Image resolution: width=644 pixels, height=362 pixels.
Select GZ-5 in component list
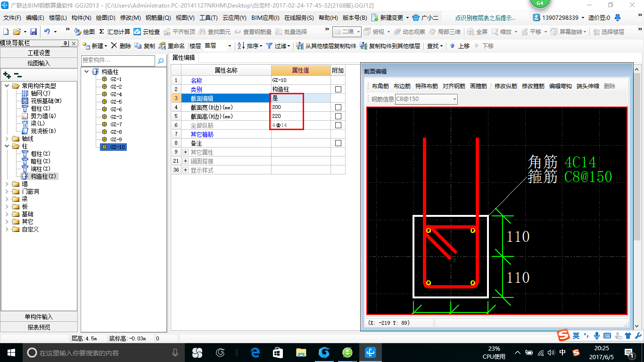point(116,102)
